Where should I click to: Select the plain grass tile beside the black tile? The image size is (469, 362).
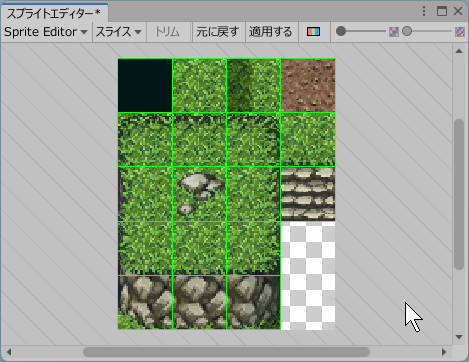(199, 85)
